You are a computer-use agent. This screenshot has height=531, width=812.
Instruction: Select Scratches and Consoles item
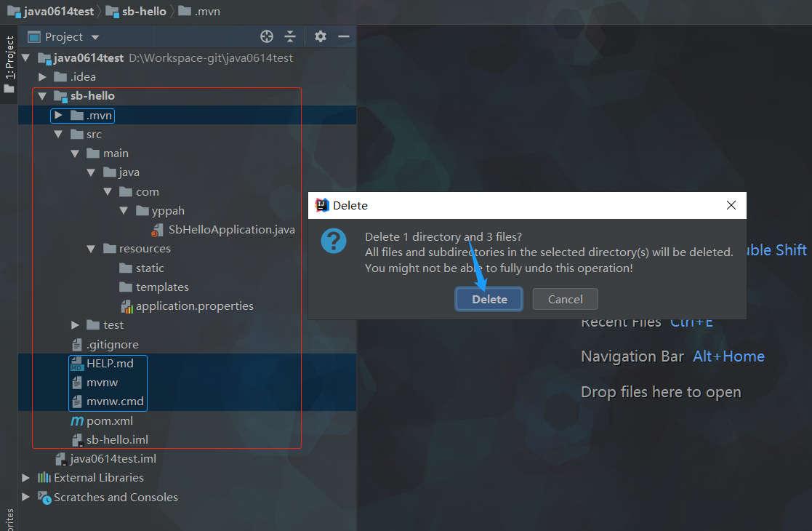[x=116, y=498]
